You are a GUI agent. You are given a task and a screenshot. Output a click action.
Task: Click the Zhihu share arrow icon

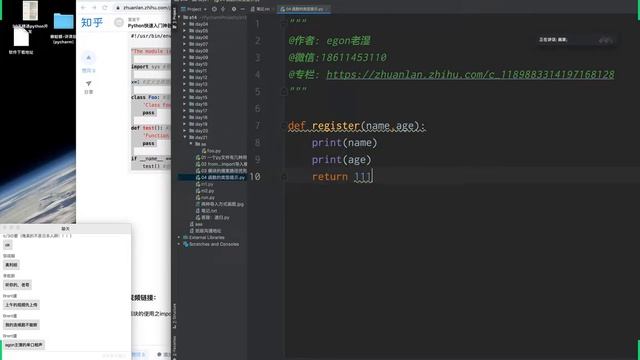(x=89, y=84)
